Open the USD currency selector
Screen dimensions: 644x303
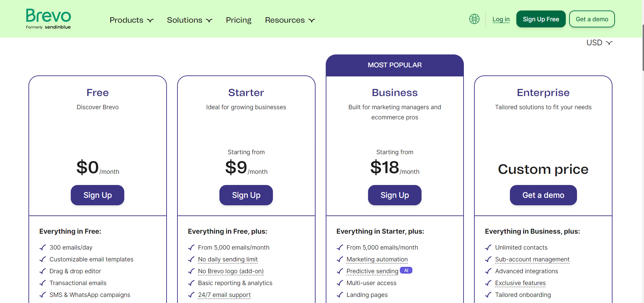click(599, 42)
